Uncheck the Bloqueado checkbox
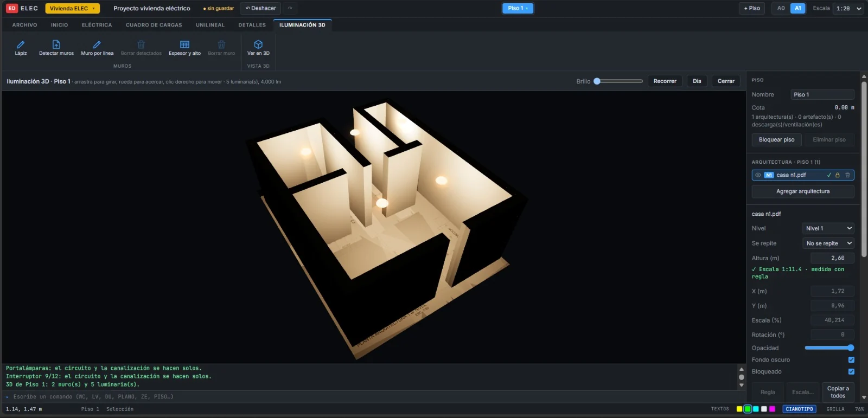 pos(851,372)
